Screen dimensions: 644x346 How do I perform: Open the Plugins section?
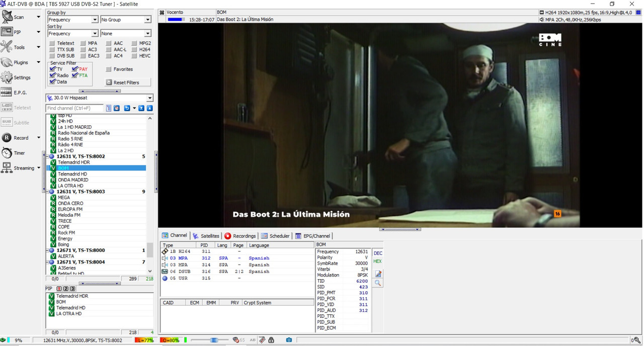click(15, 62)
